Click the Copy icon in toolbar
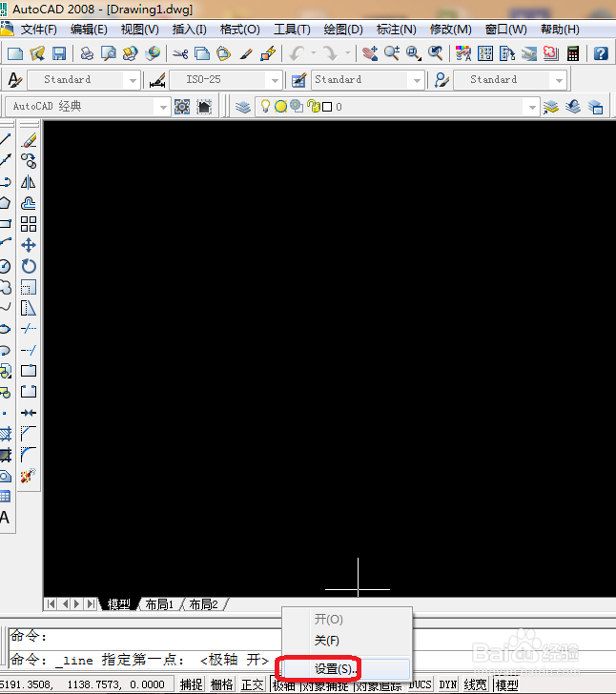The image size is (616, 694). pos(202,54)
